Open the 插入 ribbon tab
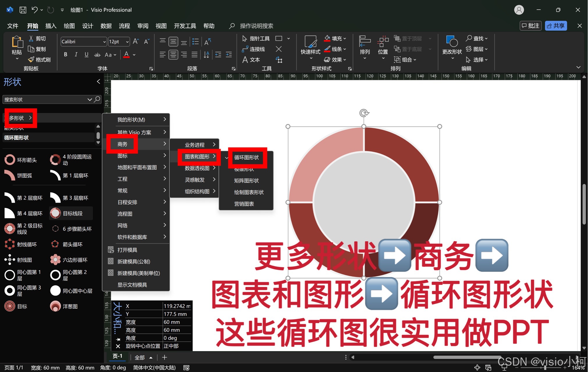The image size is (588, 372). [51, 26]
